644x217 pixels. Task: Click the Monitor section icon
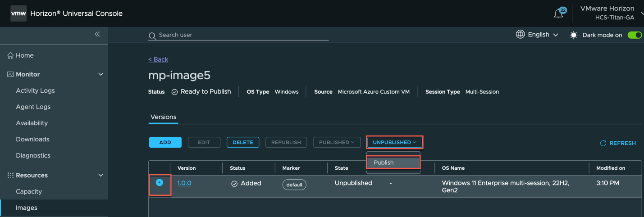(x=10, y=74)
